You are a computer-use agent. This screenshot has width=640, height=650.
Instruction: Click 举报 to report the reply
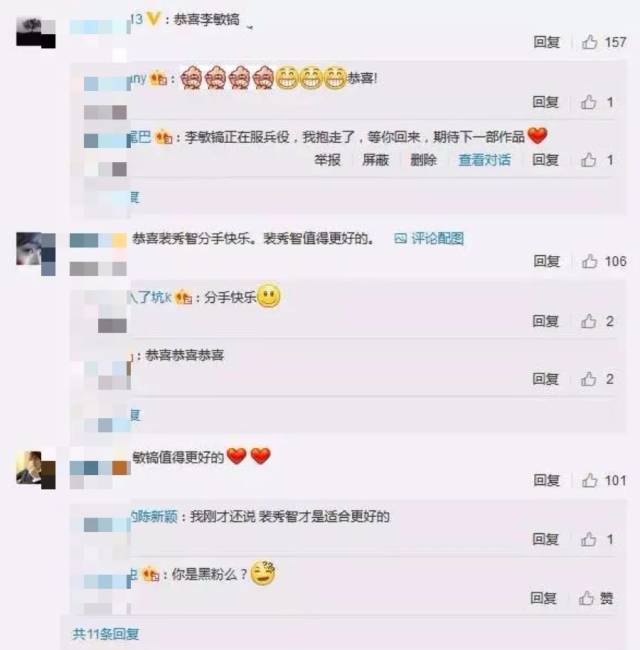point(327,160)
